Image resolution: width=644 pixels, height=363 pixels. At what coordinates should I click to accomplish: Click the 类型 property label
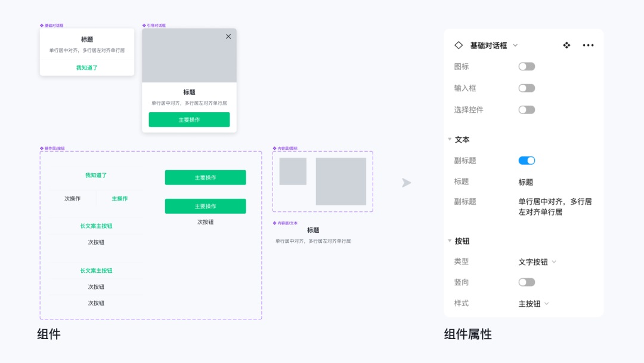coord(461,262)
